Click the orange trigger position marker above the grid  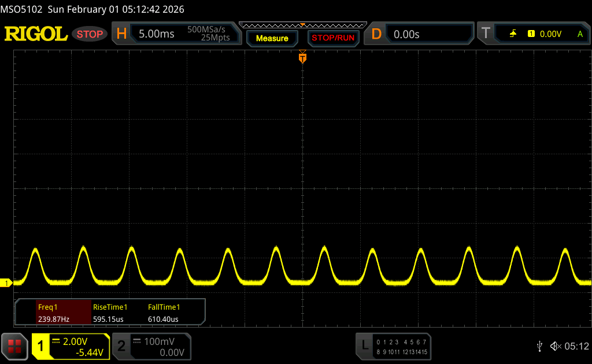tap(302, 57)
